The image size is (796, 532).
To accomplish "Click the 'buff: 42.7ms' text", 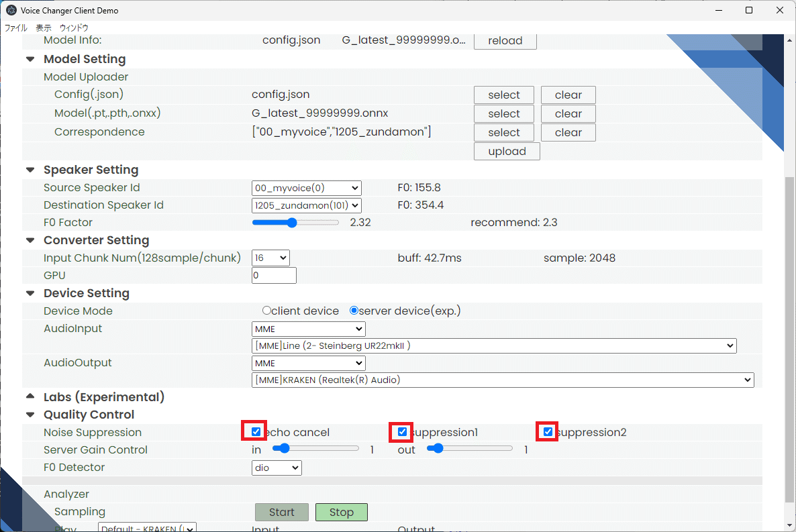I will [x=430, y=258].
